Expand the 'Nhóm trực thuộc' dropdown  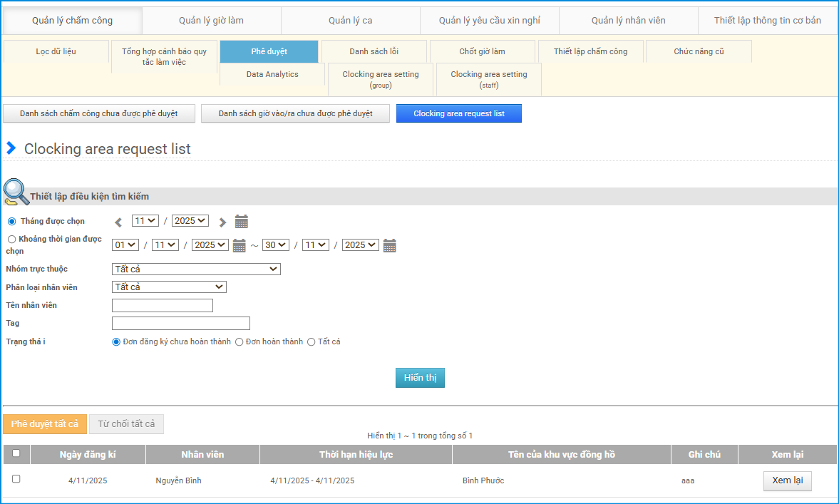pos(196,269)
